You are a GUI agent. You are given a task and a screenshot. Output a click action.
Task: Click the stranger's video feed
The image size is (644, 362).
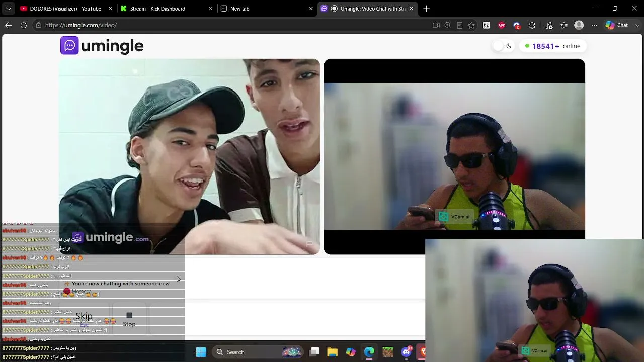pyautogui.click(x=189, y=157)
